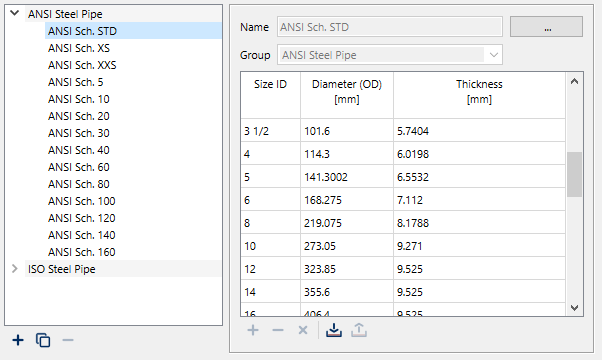Click the diameter cell 355.6
The width and height of the screenshot is (602, 360).
[347, 292]
